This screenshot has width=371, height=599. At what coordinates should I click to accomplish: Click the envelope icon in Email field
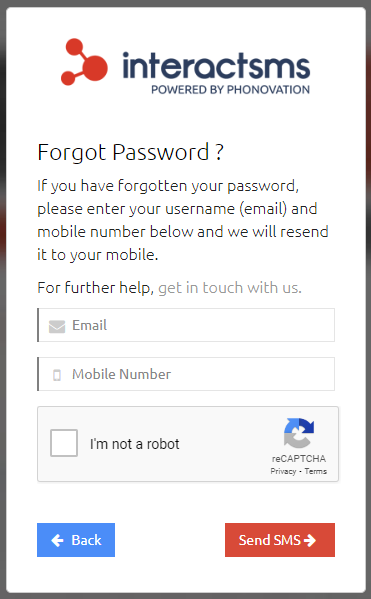pyautogui.click(x=57, y=327)
